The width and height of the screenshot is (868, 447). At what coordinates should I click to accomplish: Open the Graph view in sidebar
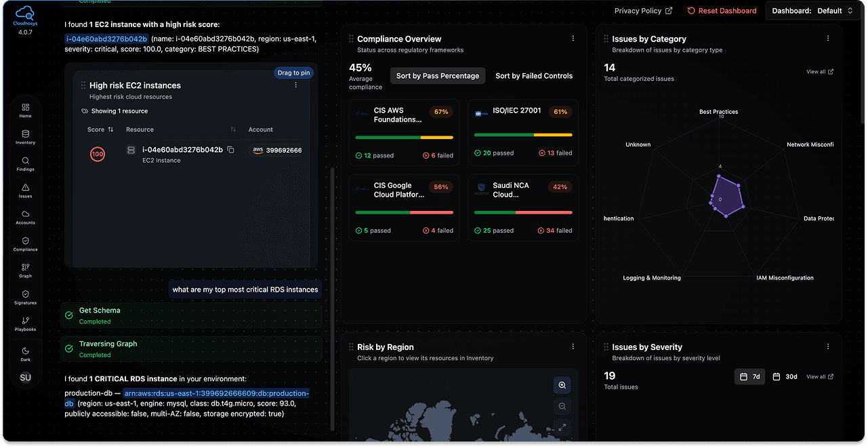click(25, 271)
